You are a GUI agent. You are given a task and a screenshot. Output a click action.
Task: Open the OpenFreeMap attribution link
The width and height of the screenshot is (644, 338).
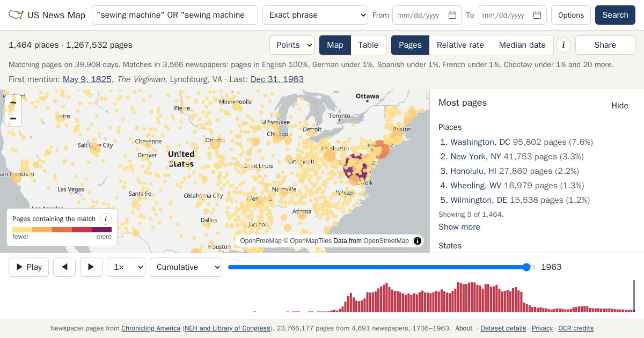261,241
